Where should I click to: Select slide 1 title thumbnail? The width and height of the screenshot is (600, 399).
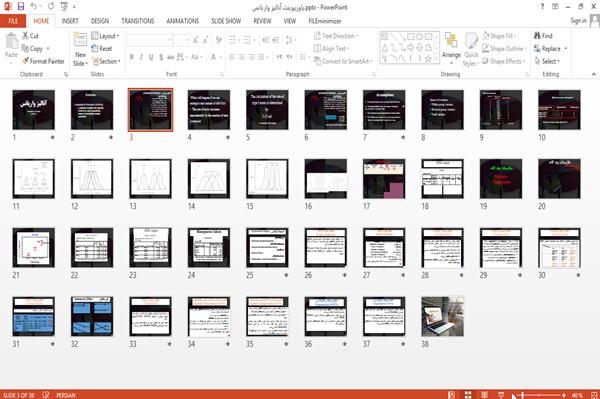point(34,110)
